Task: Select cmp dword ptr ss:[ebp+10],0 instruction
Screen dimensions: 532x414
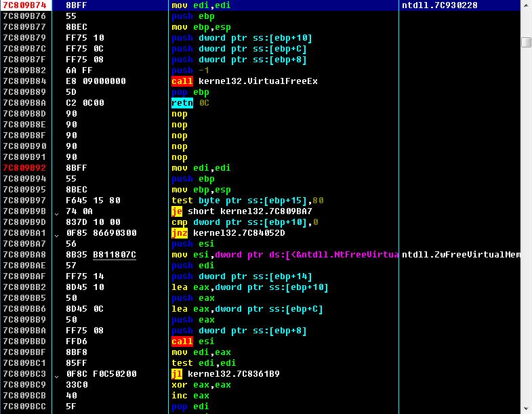Action: pyautogui.click(x=245, y=222)
